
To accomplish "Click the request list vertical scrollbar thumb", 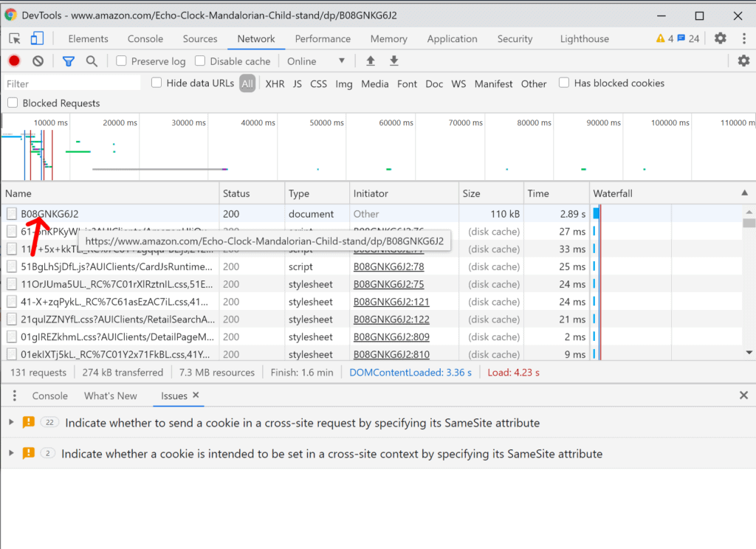I will coord(749,223).
